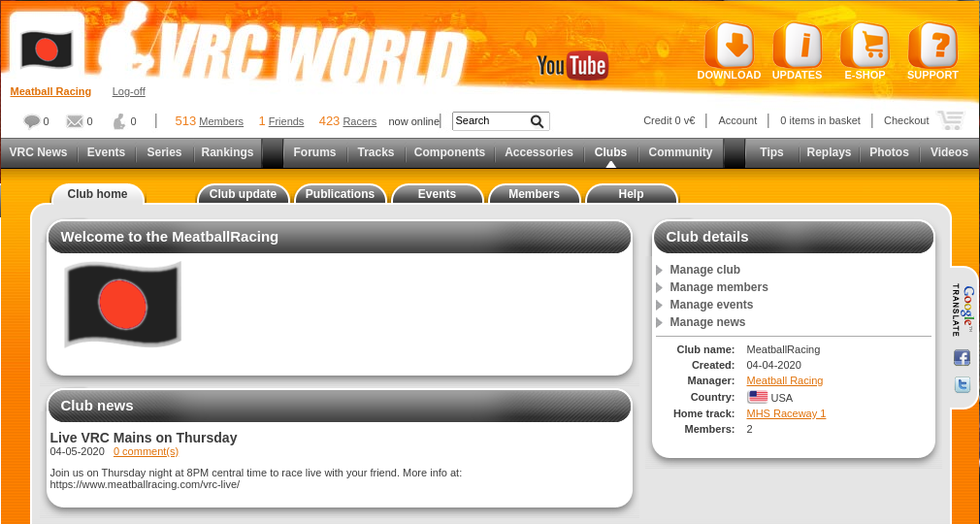Open mail envelope inbox icon

pyautogui.click(x=75, y=121)
